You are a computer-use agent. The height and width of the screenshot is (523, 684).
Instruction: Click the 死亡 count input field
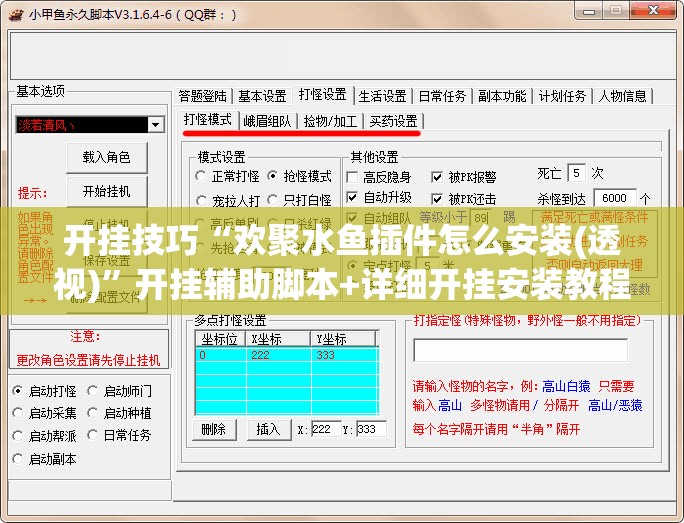tap(576, 174)
